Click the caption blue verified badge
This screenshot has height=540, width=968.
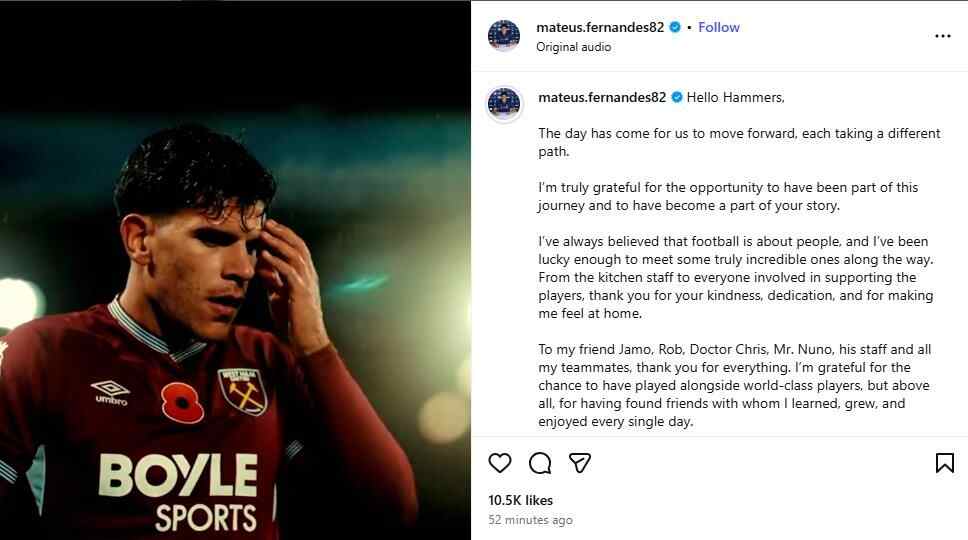pyautogui.click(x=677, y=98)
